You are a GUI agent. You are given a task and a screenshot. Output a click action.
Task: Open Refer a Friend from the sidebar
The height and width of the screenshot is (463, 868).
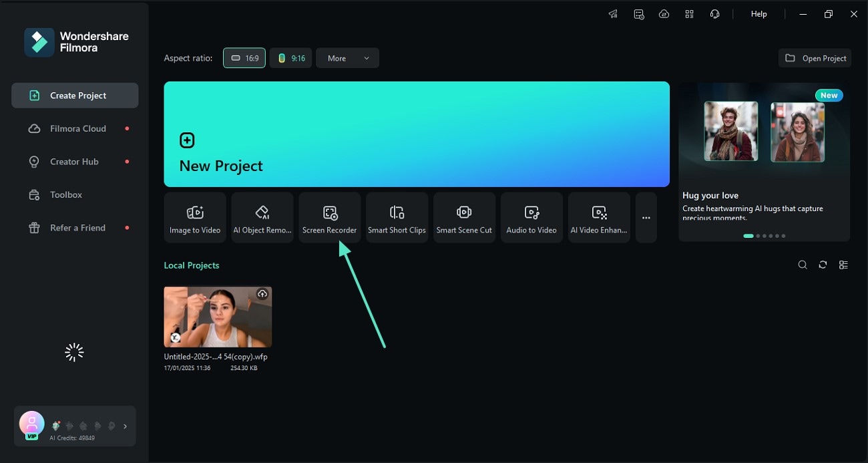(x=75, y=228)
